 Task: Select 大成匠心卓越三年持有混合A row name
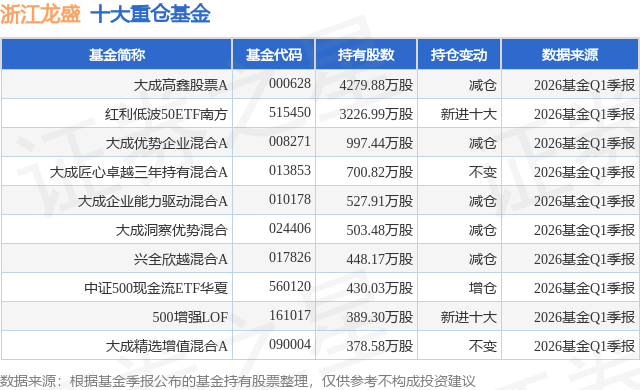point(139,172)
